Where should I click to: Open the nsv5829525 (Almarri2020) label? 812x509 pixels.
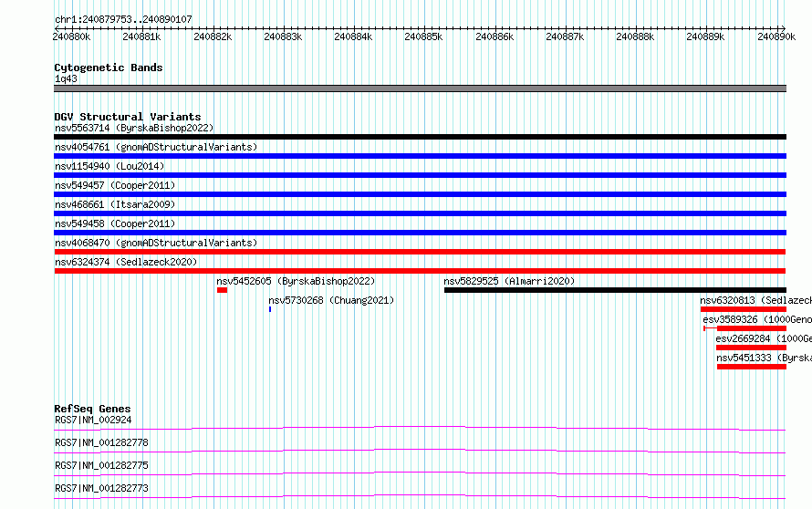coord(509,281)
